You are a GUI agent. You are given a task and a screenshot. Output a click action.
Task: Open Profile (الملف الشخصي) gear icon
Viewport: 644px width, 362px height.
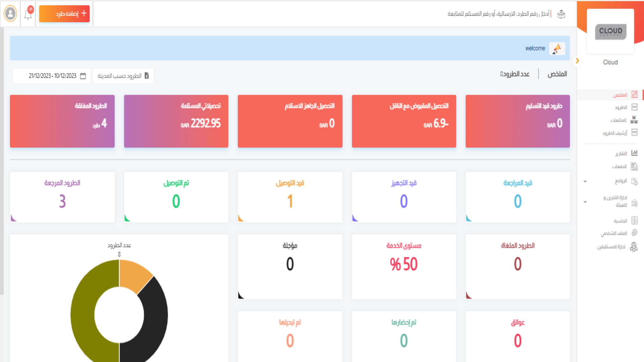(634, 233)
